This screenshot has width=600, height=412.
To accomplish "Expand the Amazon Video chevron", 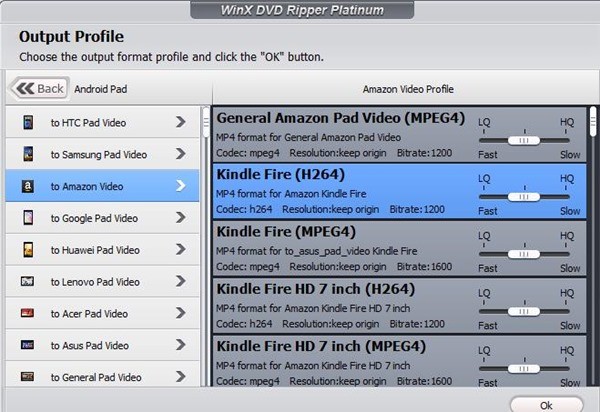I will (181, 186).
